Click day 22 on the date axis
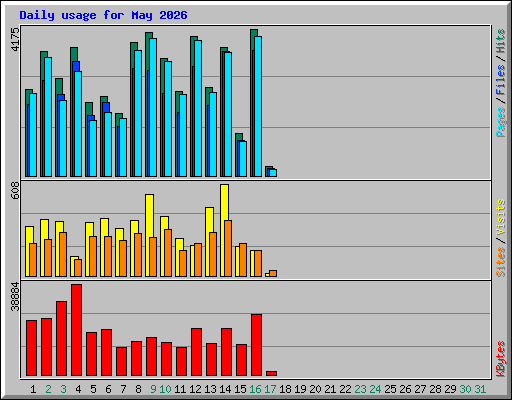 click(x=345, y=389)
